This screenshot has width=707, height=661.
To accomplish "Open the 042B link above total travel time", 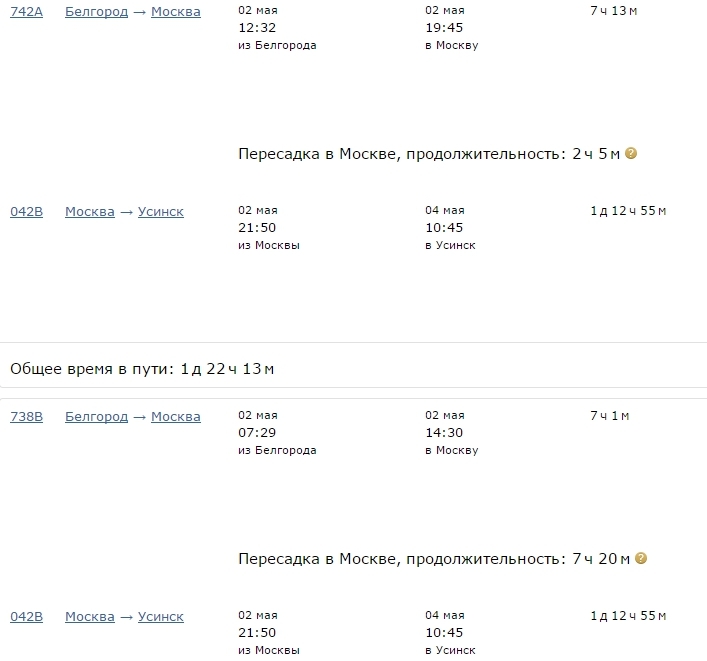I will (x=27, y=211).
